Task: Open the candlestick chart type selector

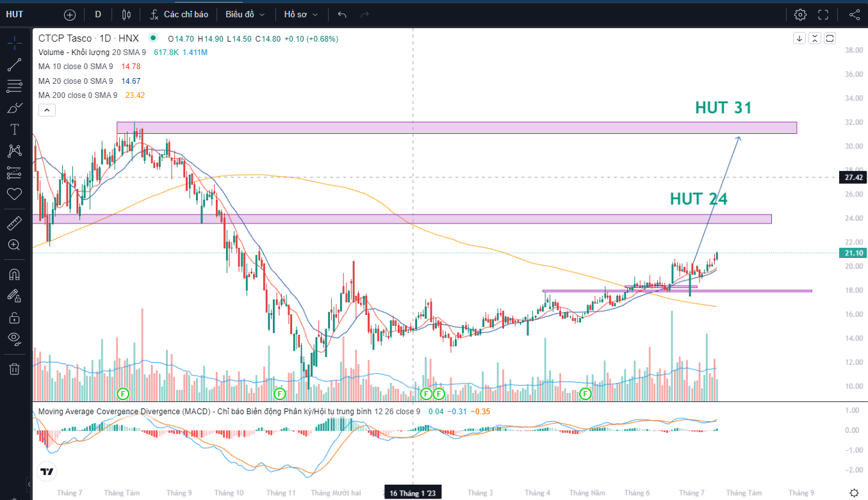Action: point(126,14)
